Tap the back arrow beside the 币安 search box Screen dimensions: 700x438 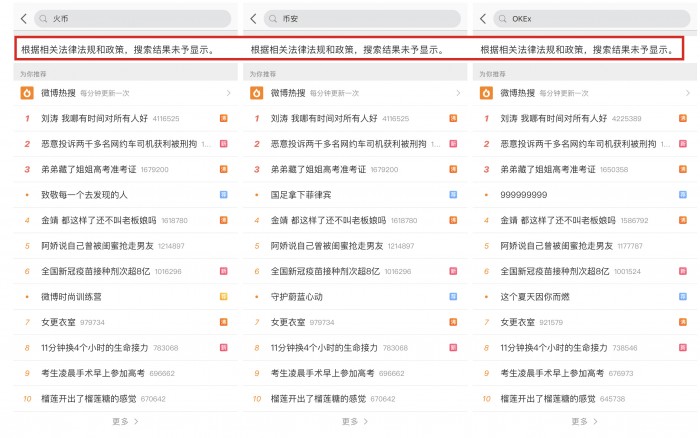(x=254, y=18)
